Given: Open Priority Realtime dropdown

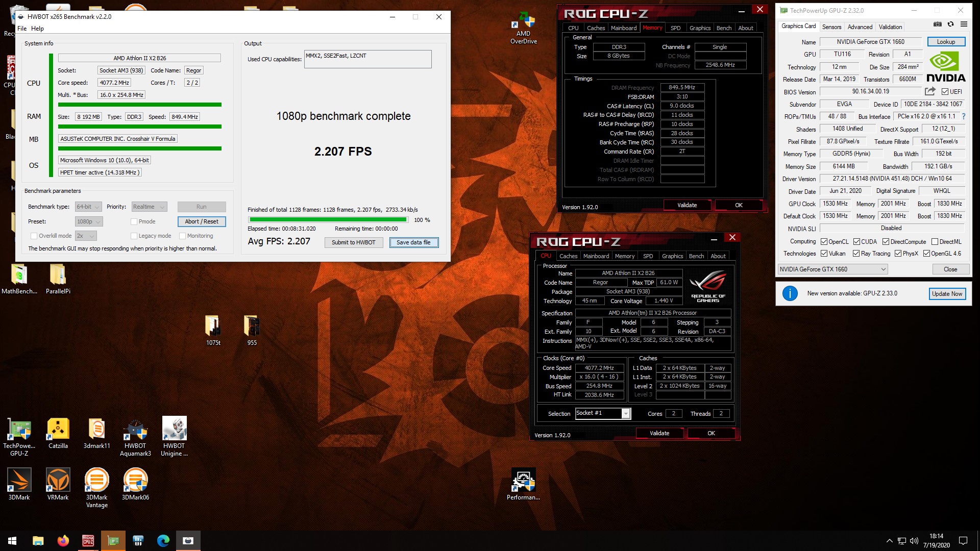Looking at the screenshot, I should [x=149, y=207].
